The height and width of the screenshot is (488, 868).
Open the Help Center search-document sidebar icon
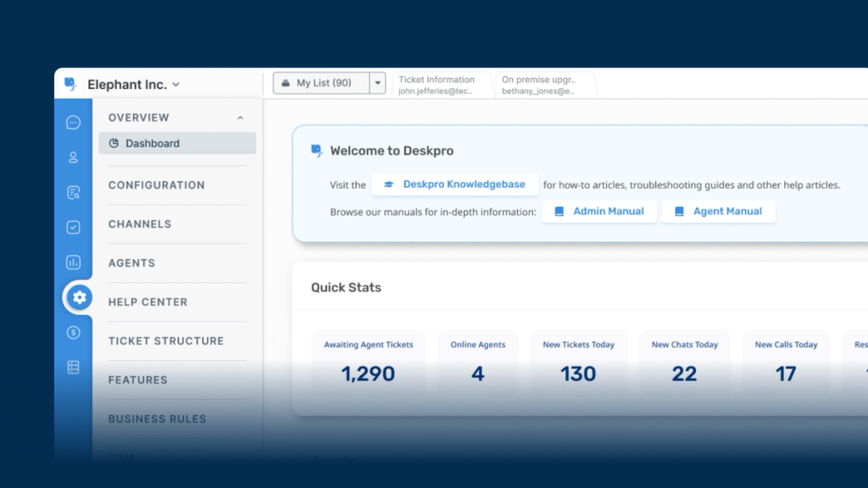(73, 192)
